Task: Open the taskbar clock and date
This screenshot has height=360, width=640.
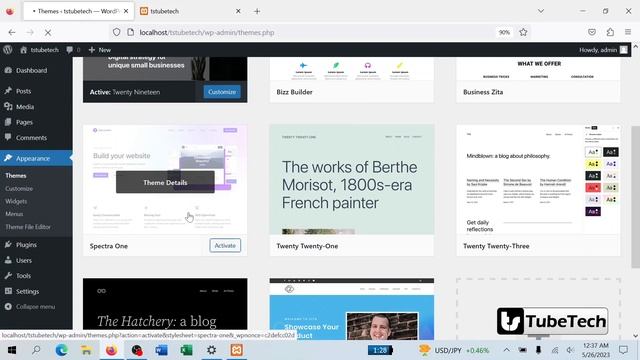Action: pyautogui.click(x=596, y=350)
